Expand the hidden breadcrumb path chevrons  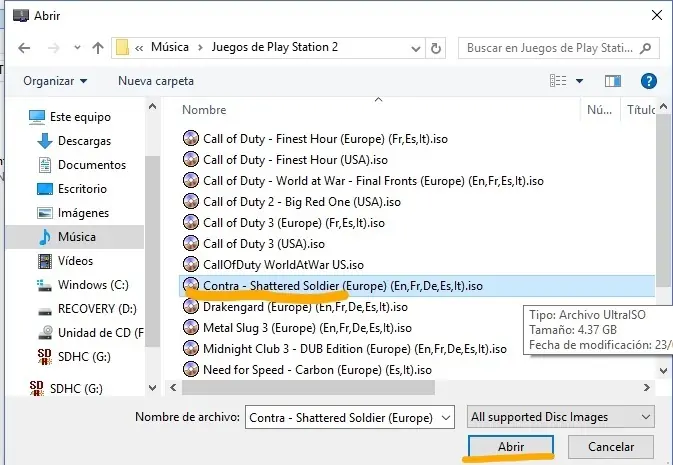[x=139, y=48]
